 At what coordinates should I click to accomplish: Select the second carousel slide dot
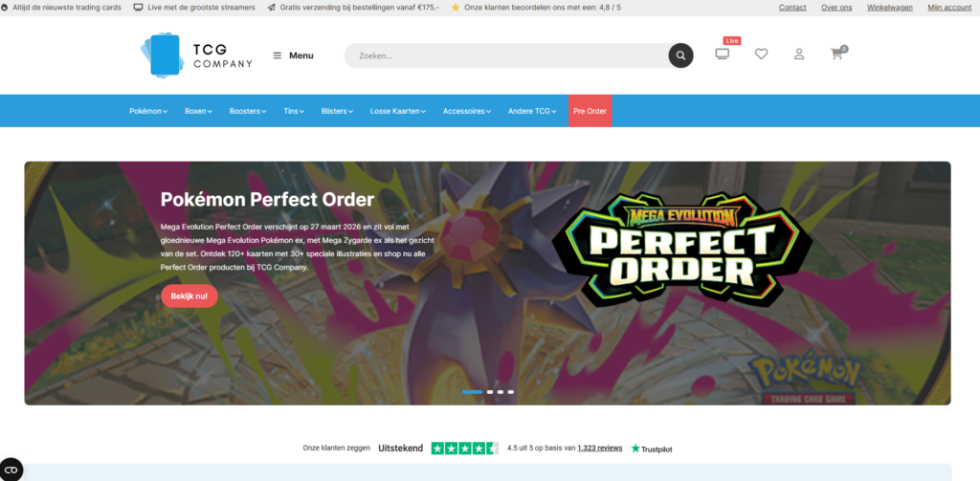[x=490, y=392]
